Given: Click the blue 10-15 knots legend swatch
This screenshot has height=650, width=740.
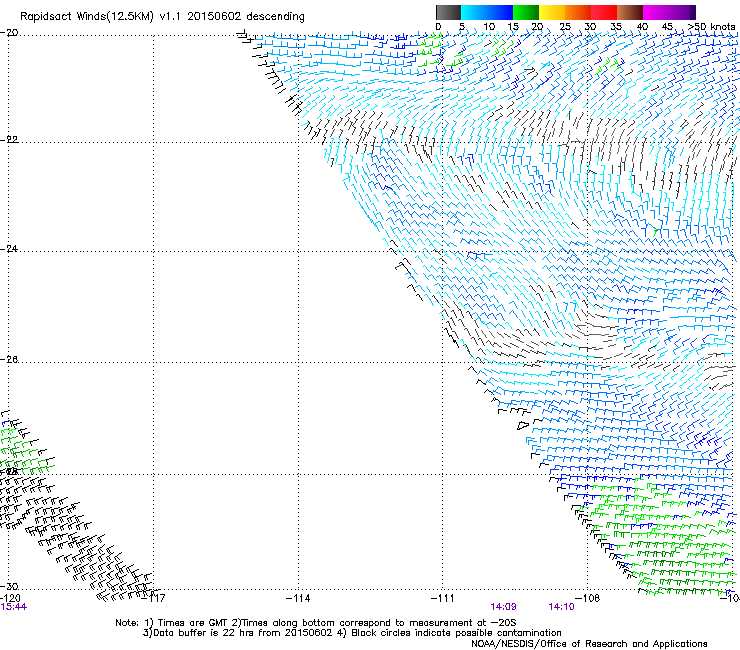Looking at the screenshot, I should click(500, 12).
